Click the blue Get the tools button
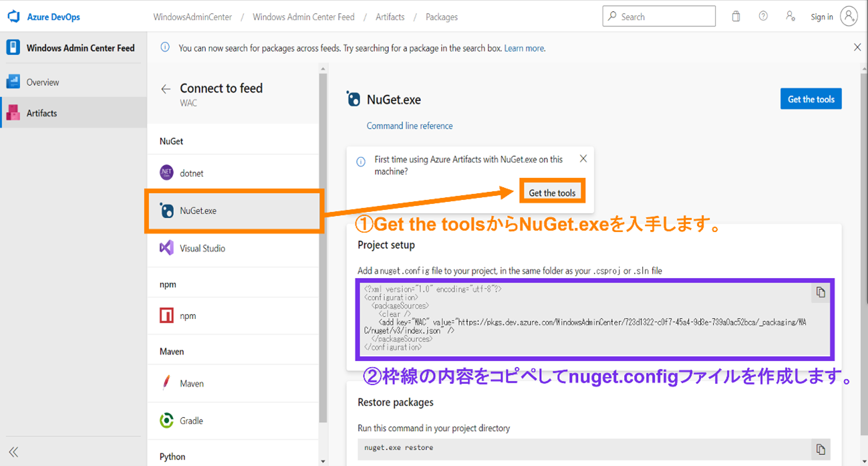The height and width of the screenshot is (466, 868). point(811,99)
